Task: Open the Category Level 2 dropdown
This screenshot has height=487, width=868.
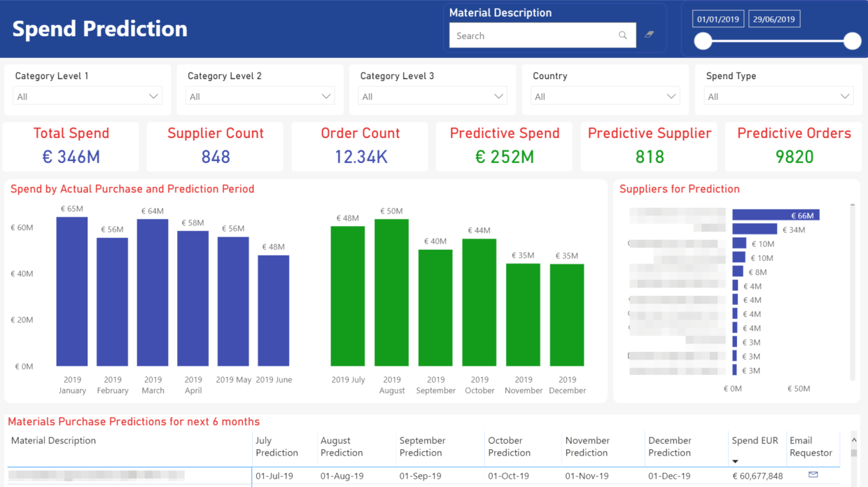Action: click(326, 96)
